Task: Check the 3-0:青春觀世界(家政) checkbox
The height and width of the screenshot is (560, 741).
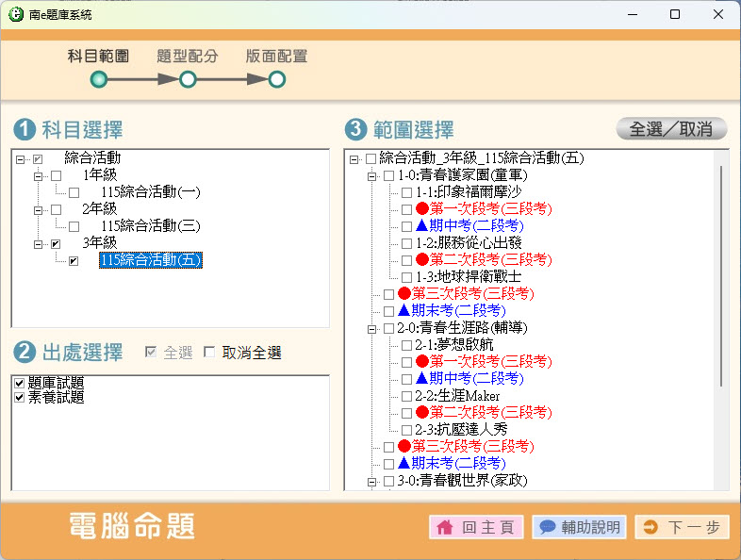Action: [388, 481]
